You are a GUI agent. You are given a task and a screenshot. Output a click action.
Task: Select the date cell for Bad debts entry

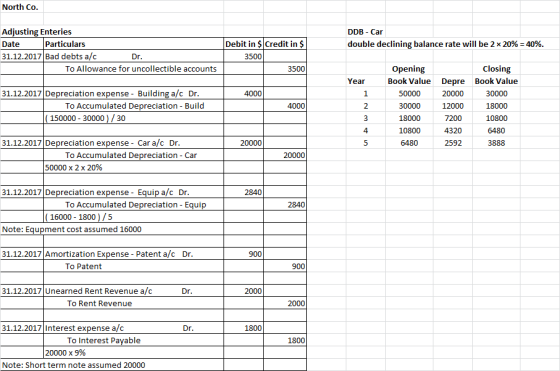[22, 56]
